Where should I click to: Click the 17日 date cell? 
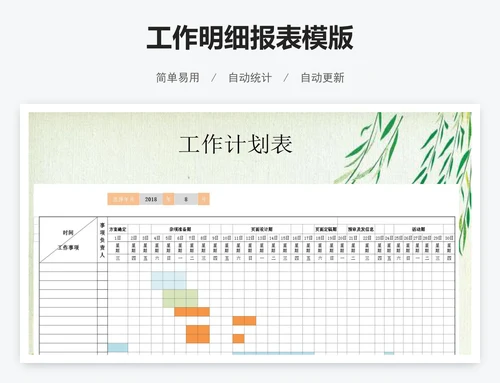(x=308, y=238)
